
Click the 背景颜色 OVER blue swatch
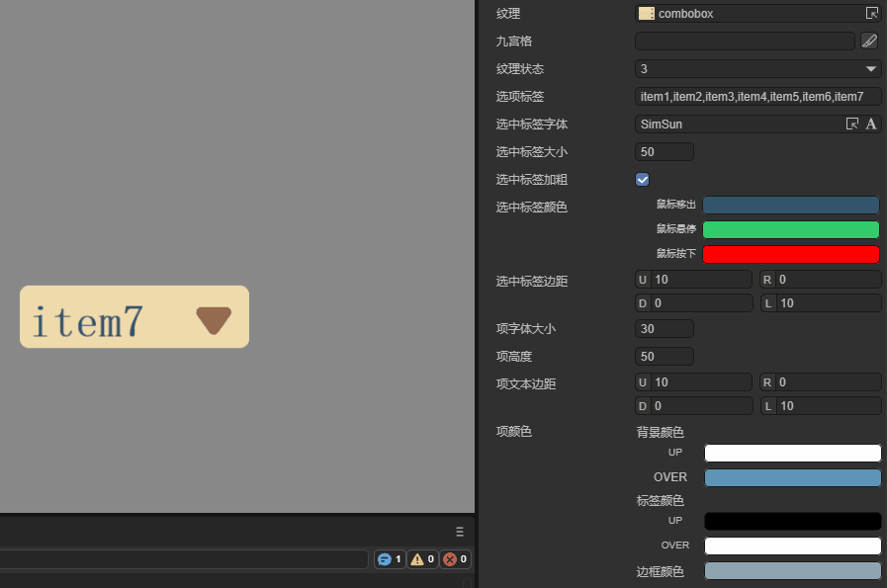pyautogui.click(x=792, y=477)
